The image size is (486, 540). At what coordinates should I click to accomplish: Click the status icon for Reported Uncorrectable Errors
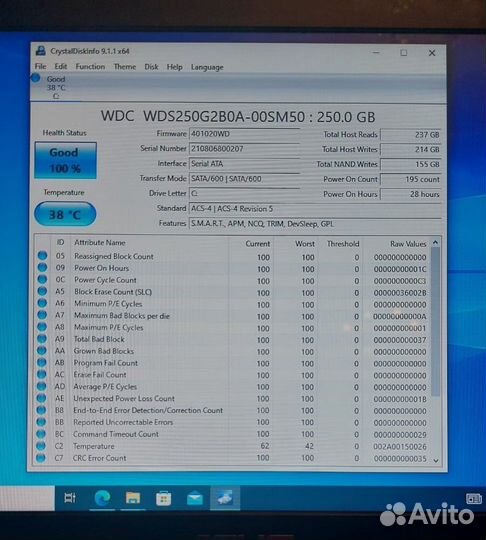coord(41,422)
